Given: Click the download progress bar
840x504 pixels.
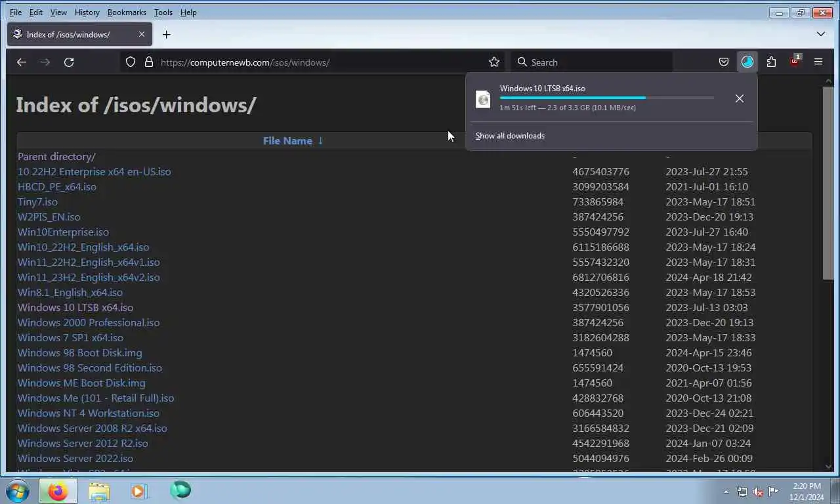Looking at the screenshot, I should click(607, 98).
